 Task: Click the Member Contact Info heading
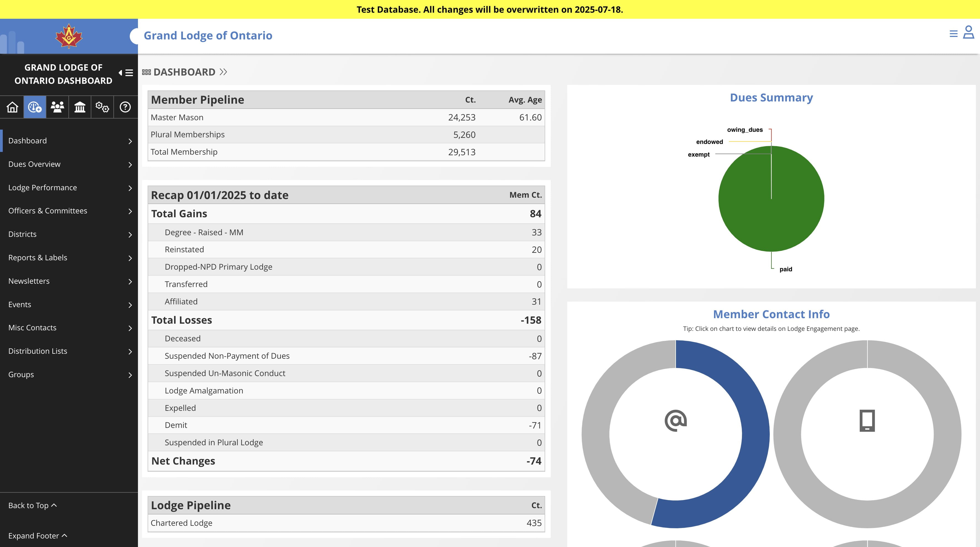[x=771, y=314]
